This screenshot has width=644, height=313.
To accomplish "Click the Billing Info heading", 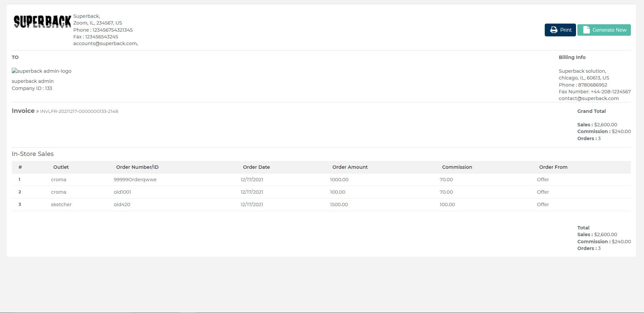I will (572, 57).
